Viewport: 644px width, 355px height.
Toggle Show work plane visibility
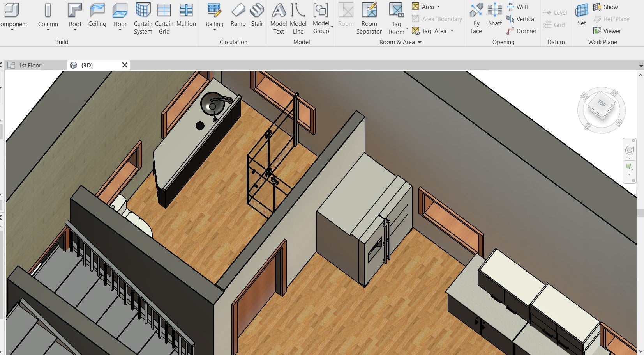(606, 7)
